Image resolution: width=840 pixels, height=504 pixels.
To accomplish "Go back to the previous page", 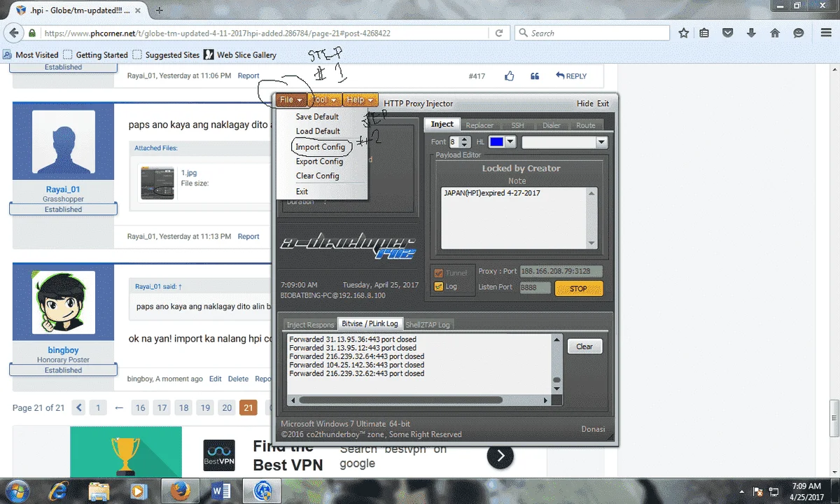I will 13,33.
